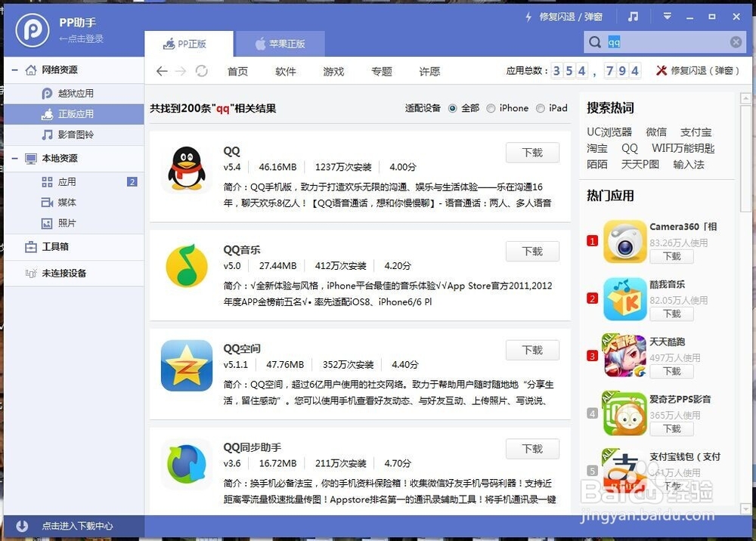Open the 软件 menu item

point(286,72)
